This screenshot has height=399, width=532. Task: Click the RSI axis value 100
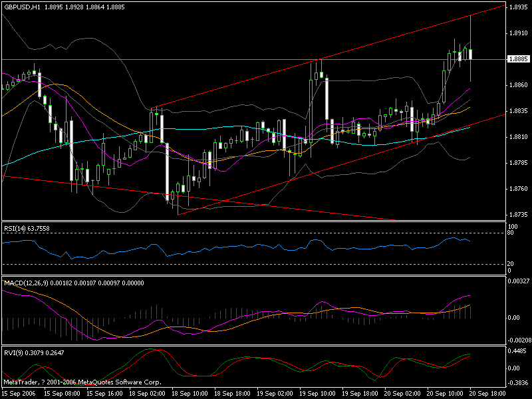coord(513,227)
